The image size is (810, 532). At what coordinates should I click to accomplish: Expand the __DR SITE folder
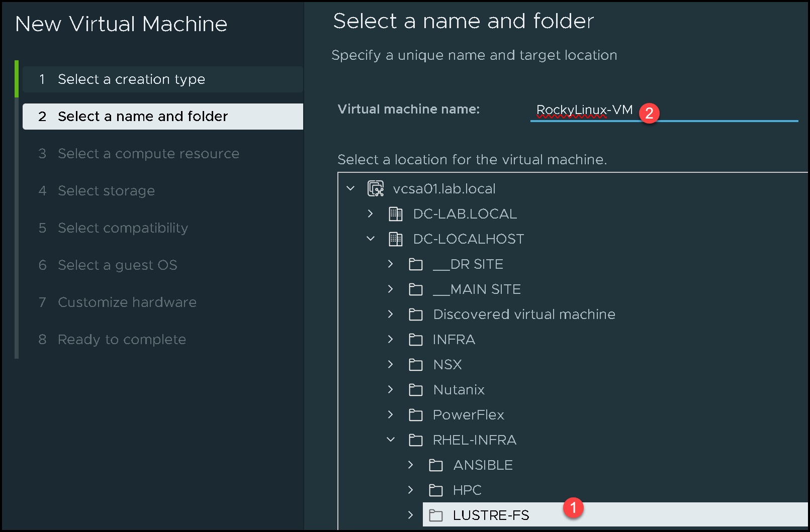point(391,264)
